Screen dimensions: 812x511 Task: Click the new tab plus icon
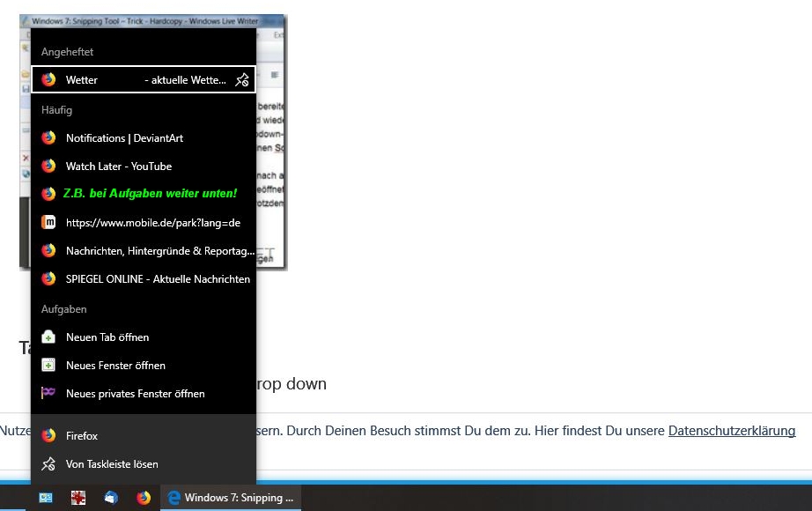tap(48, 337)
